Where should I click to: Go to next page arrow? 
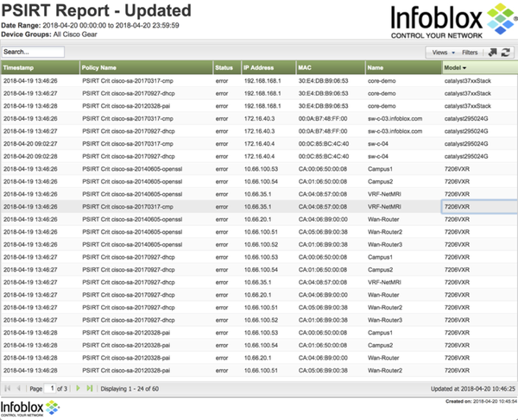point(78,388)
